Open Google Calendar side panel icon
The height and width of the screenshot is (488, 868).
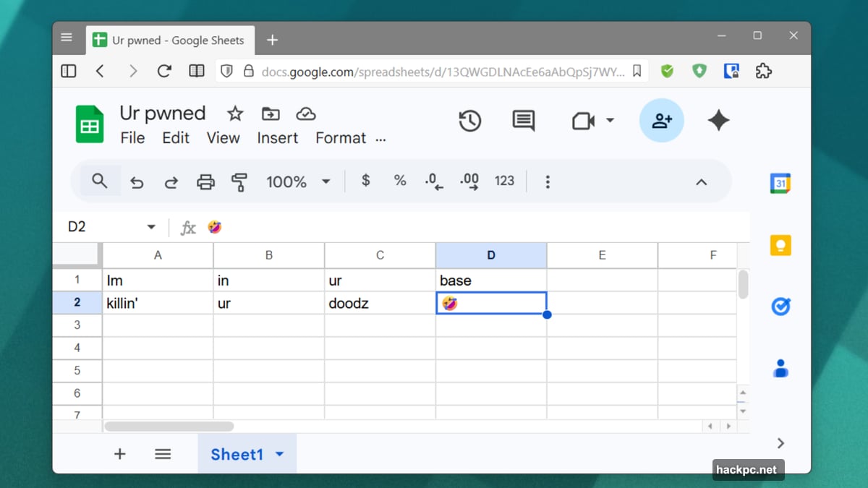[780, 184]
